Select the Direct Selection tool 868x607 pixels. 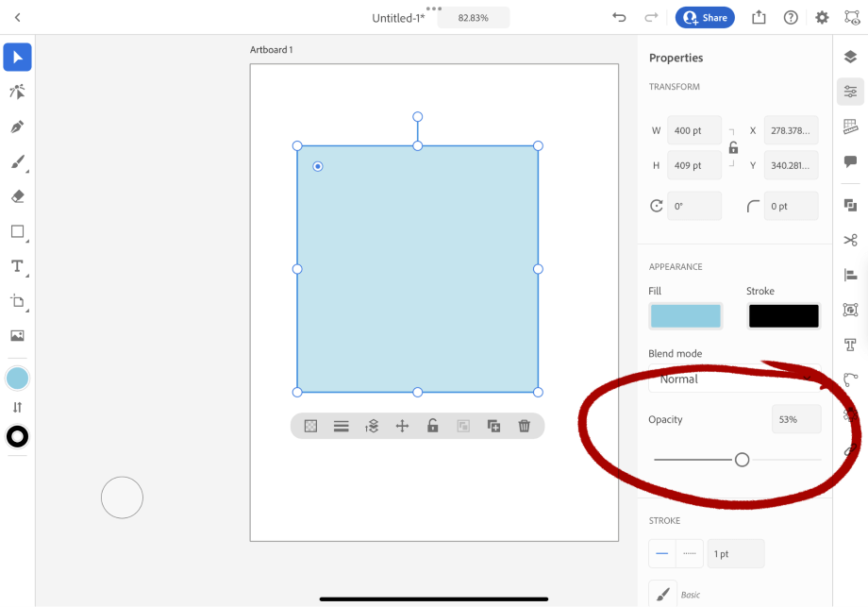(17, 92)
